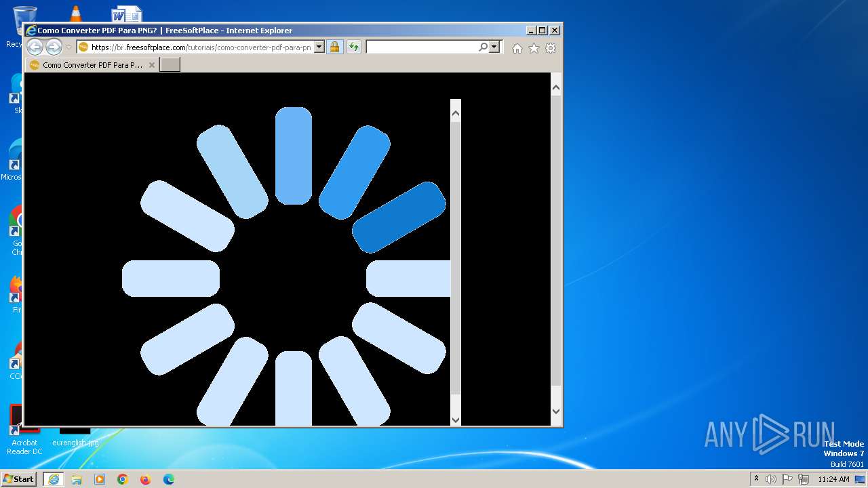Click the inner frame scrollbar up arrow
Image resolution: width=868 pixels, height=488 pixels.
pyautogui.click(x=456, y=113)
